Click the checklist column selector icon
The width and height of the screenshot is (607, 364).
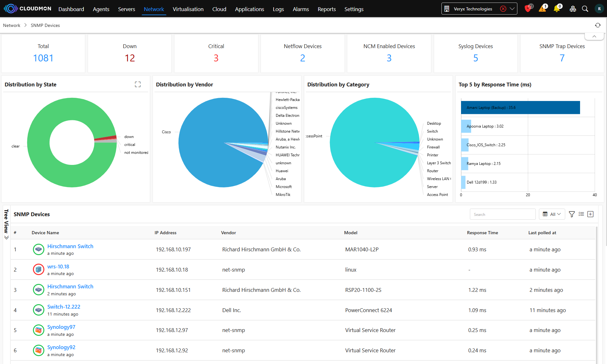[581, 214]
